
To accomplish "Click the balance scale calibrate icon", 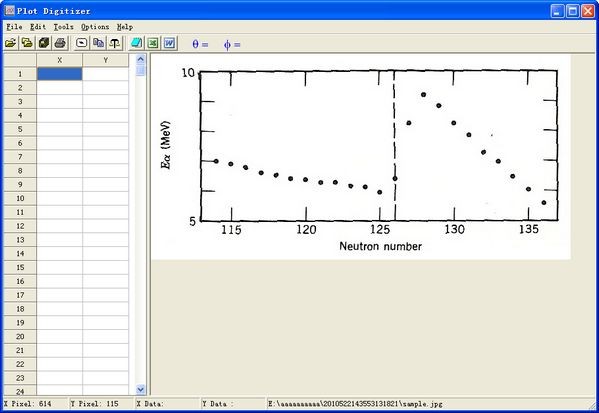I will pos(115,43).
